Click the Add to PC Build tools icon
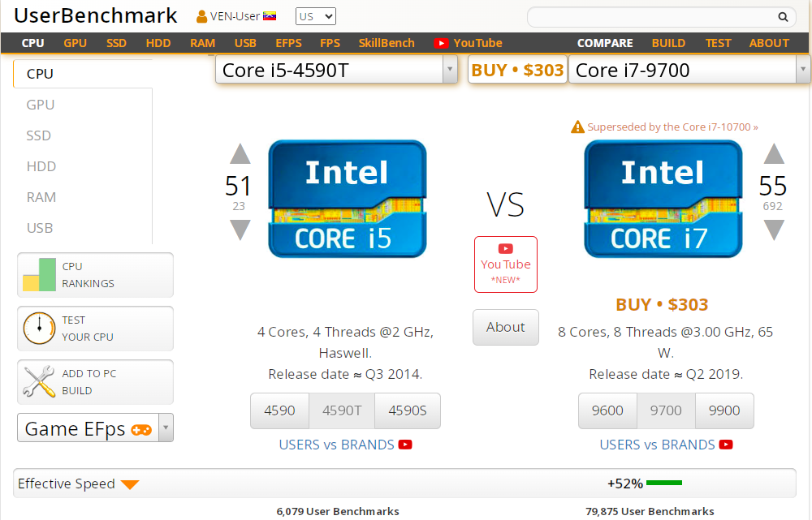This screenshot has width=812, height=520. [39, 381]
